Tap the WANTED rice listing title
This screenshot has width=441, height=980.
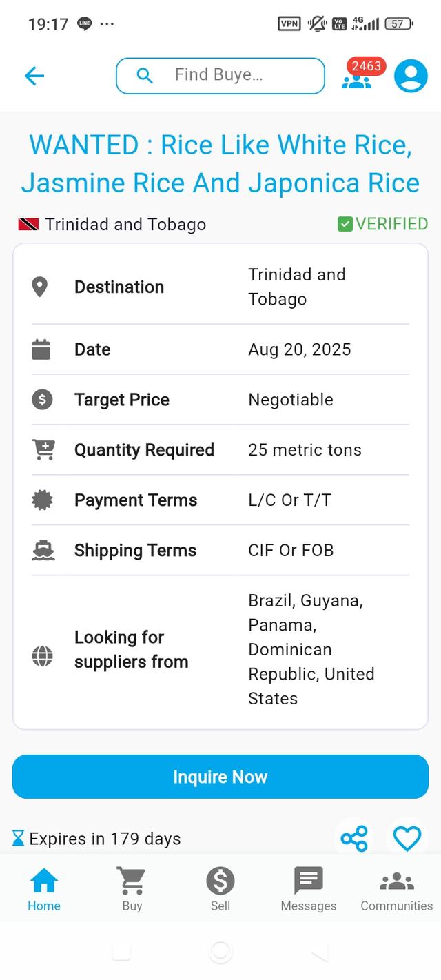tap(220, 164)
